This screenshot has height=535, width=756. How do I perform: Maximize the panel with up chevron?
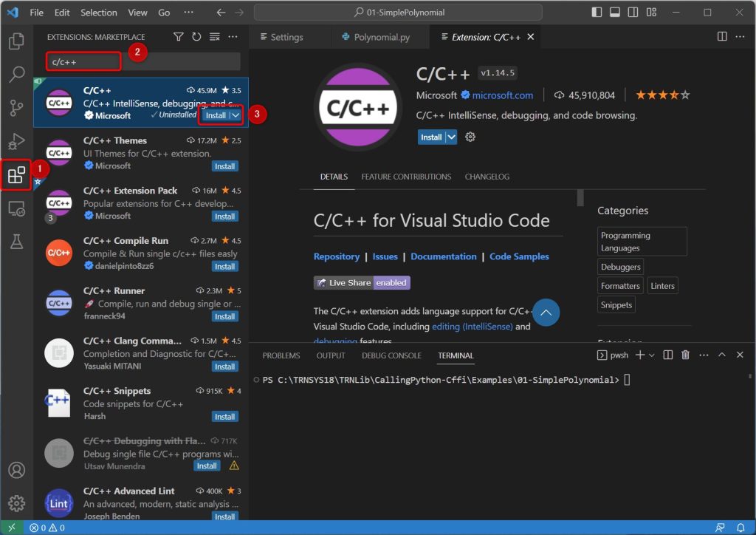click(x=722, y=355)
